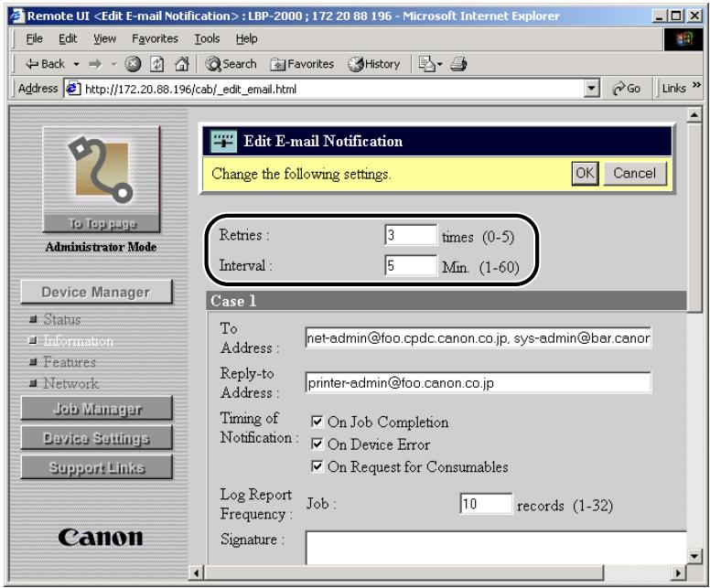
Task: Click the horizontal scrollbar left arrow
Action: [197, 573]
